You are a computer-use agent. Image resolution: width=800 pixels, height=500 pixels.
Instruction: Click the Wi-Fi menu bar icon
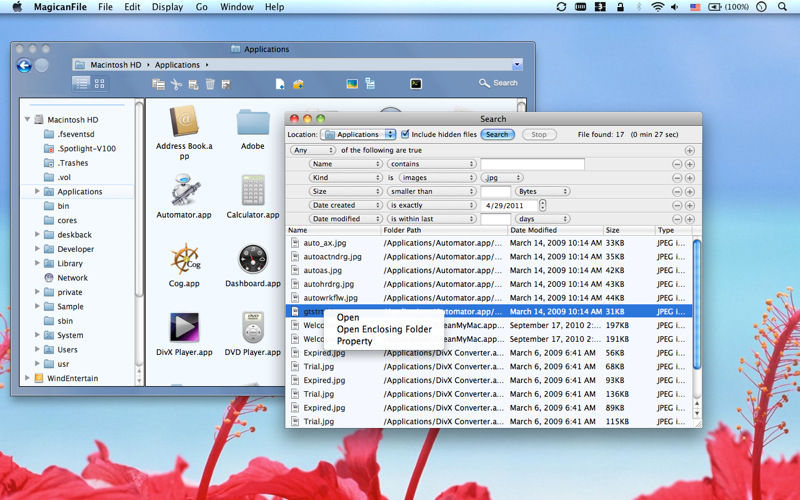pyautogui.click(x=658, y=7)
